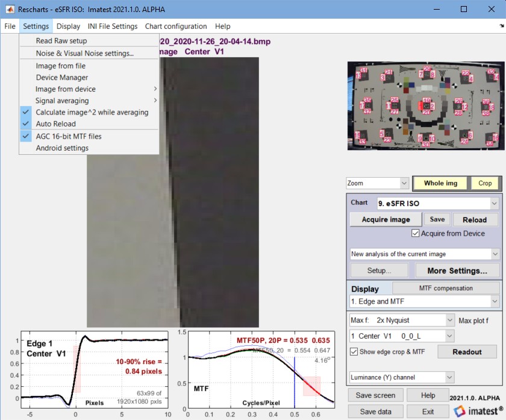Toggle Calculate image^2 while averaging
506x420 pixels.
(89, 112)
